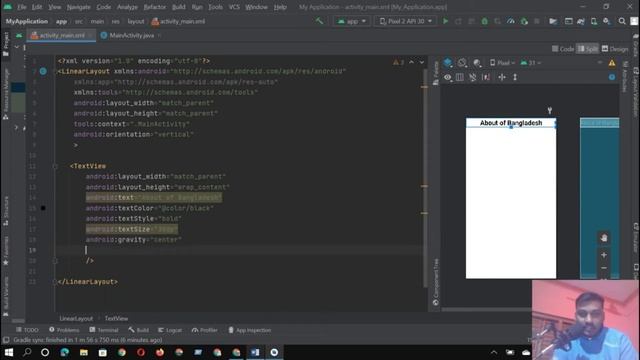The width and height of the screenshot is (640, 360).
Task: Jump to previous highlighted error up arrow
Action: click(411, 62)
